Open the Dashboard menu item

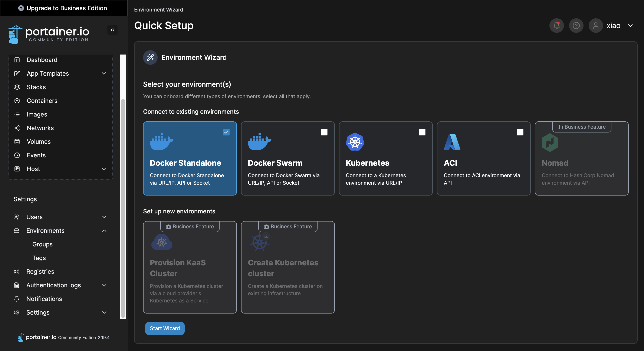point(61,60)
